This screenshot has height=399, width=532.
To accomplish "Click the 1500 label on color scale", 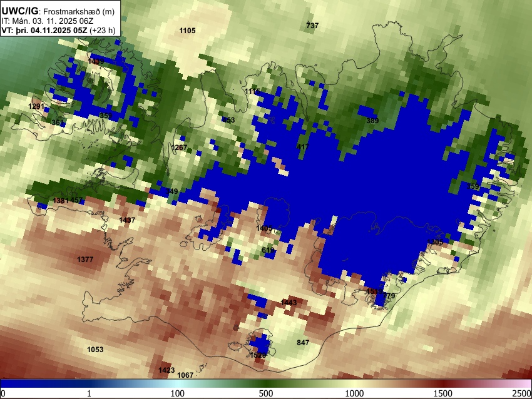I will [x=443, y=393].
